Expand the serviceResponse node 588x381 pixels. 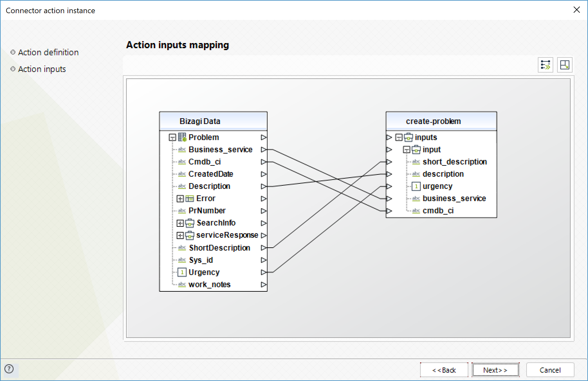(x=180, y=235)
